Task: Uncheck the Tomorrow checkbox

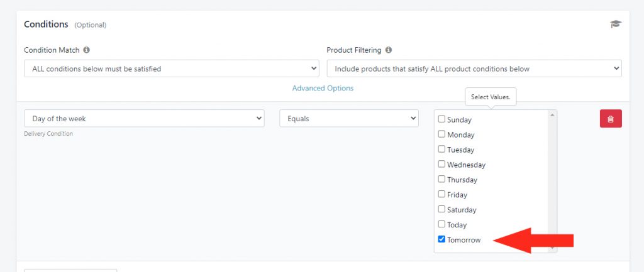Action: [x=441, y=239]
